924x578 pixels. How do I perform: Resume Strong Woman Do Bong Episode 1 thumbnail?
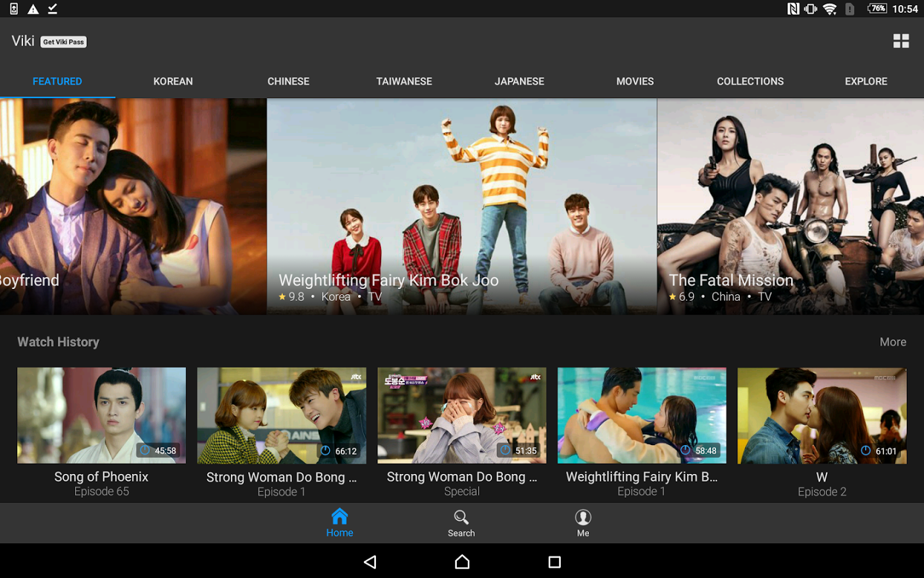282,415
